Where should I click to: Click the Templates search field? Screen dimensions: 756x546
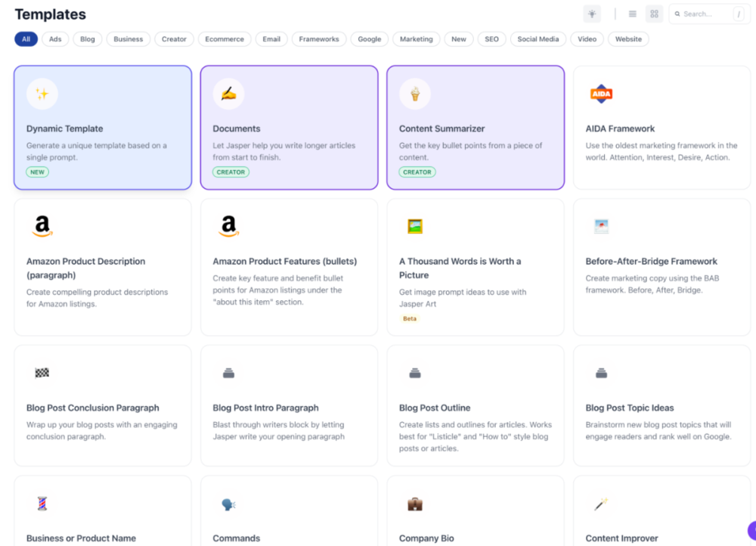point(703,14)
